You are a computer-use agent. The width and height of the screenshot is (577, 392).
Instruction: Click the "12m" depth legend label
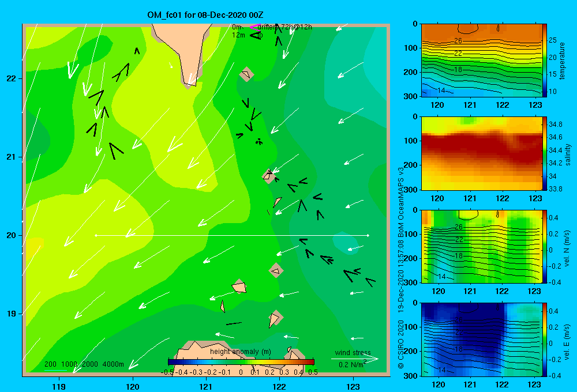coord(238,35)
